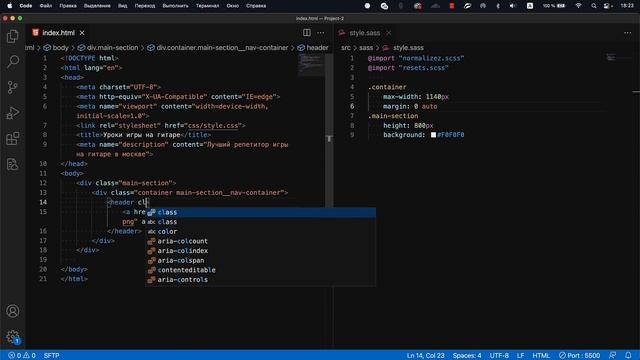Change end of line sequence LF
This screenshot has width=640, height=360.
coord(520,356)
